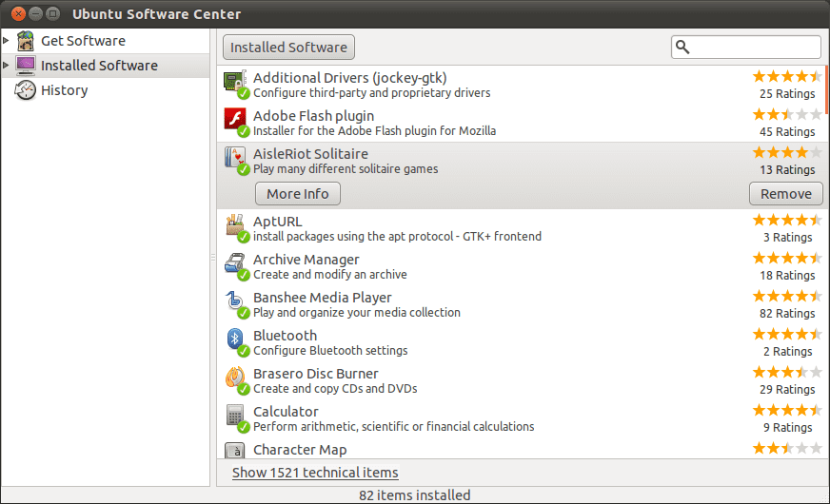This screenshot has width=830, height=504.
Task: Click the Character Map icon
Action: click(234, 450)
